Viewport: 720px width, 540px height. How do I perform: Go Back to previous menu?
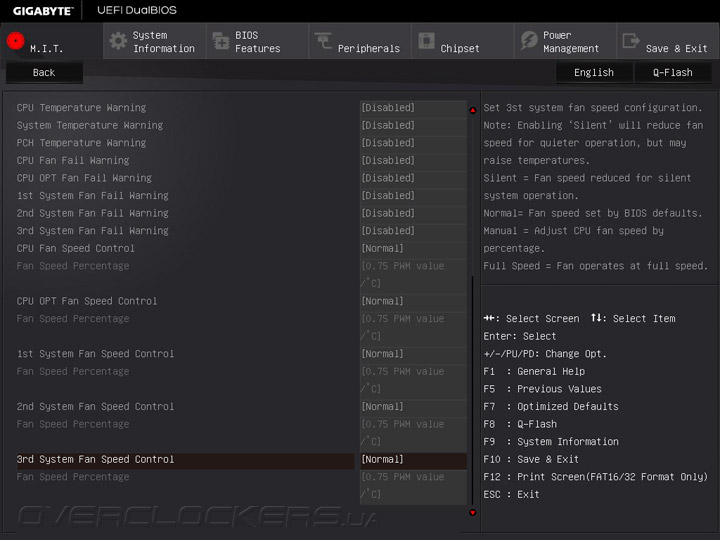[x=44, y=73]
